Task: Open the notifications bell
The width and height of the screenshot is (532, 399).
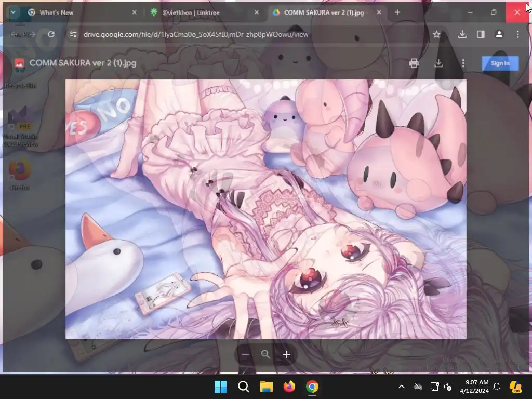Action: [x=497, y=387]
